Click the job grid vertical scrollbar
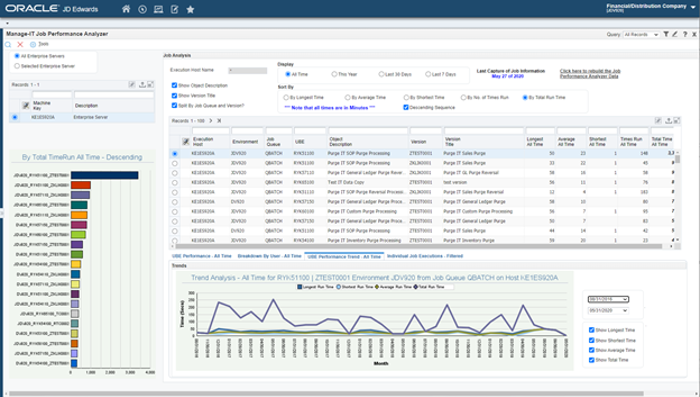The image size is (700, 397). (677, 159)
